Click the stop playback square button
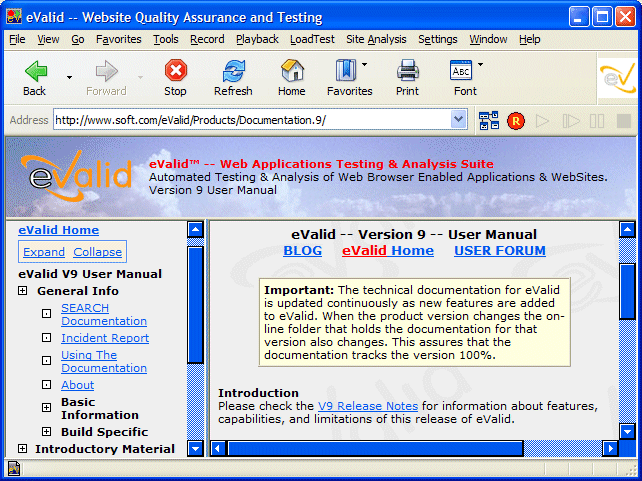The height and width of the screenshot is (481, 642). (624, 121)
